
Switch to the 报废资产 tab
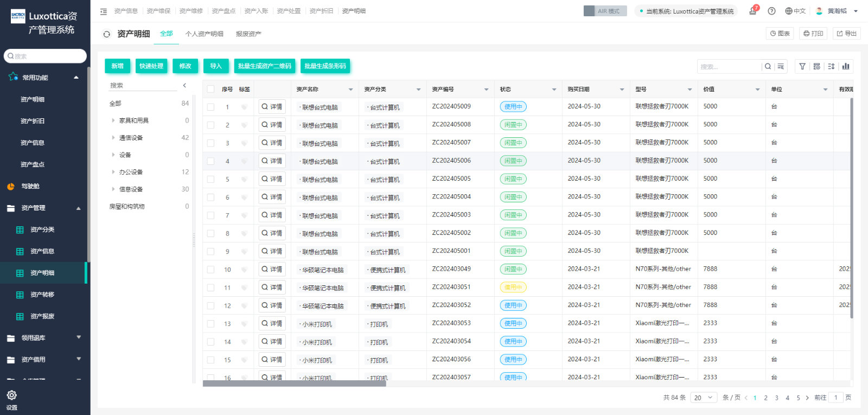[x=248, y=34]
